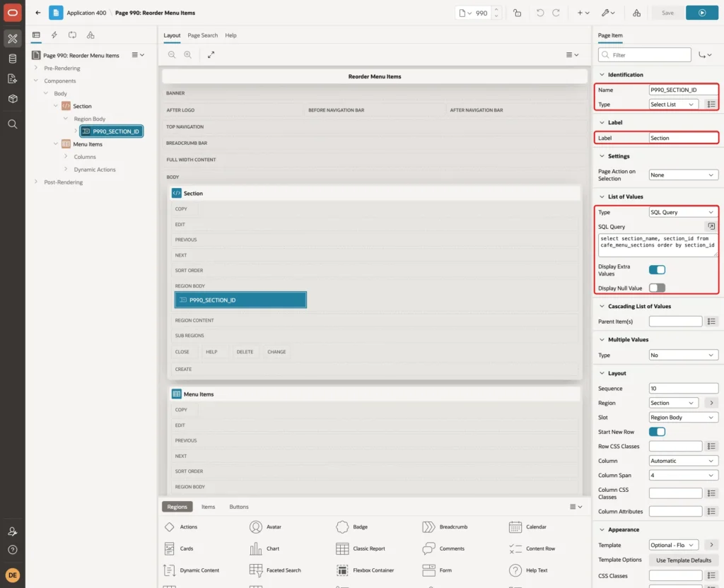The width and height of the screenshot is (724, 588).
Task: Click the Application 400 page icon
Action: (x=56, y=13)
